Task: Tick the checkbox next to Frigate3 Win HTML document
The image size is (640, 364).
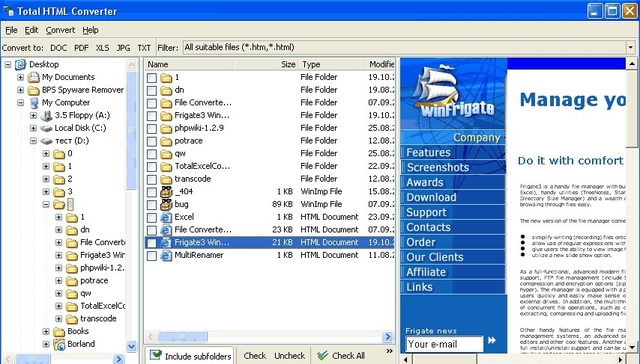Action: (x=151, y=243)
